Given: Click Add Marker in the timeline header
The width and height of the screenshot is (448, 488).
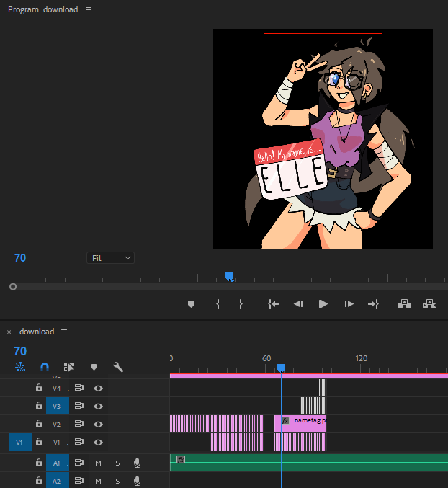Looking at the screenshot, I should point(94,367).
